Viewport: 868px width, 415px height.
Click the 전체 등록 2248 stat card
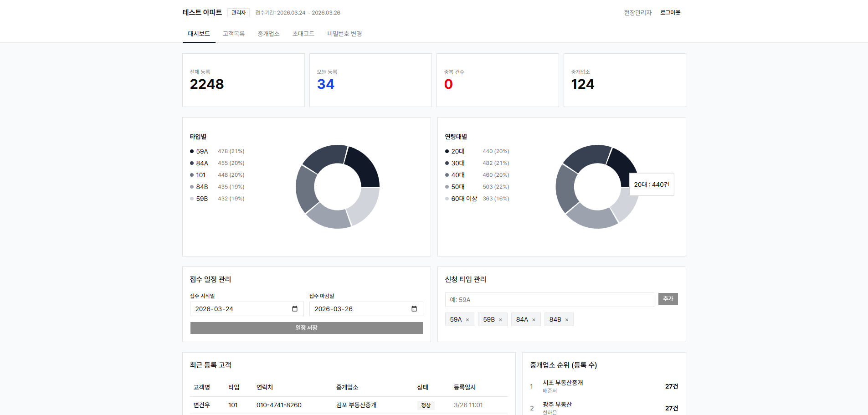click(x=243, y=80)
